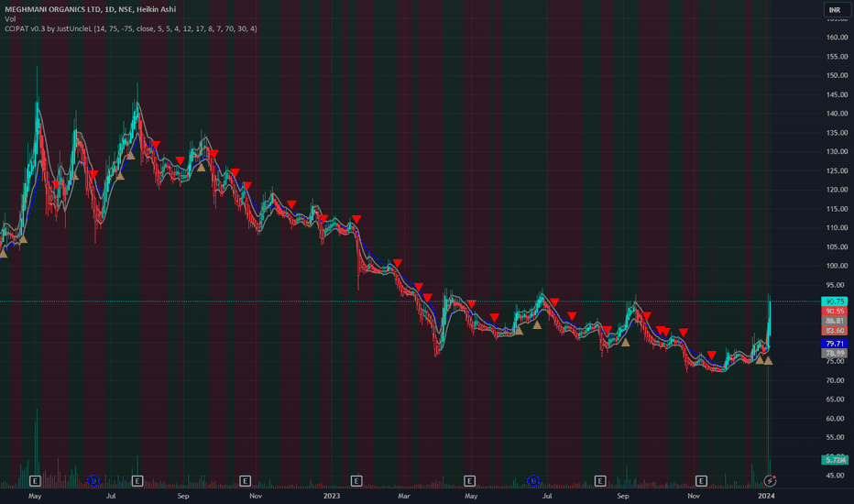Viewport: 854px width, 504px height.
Task: Click the teal 90.75 last price label
Action: point(835,301)
